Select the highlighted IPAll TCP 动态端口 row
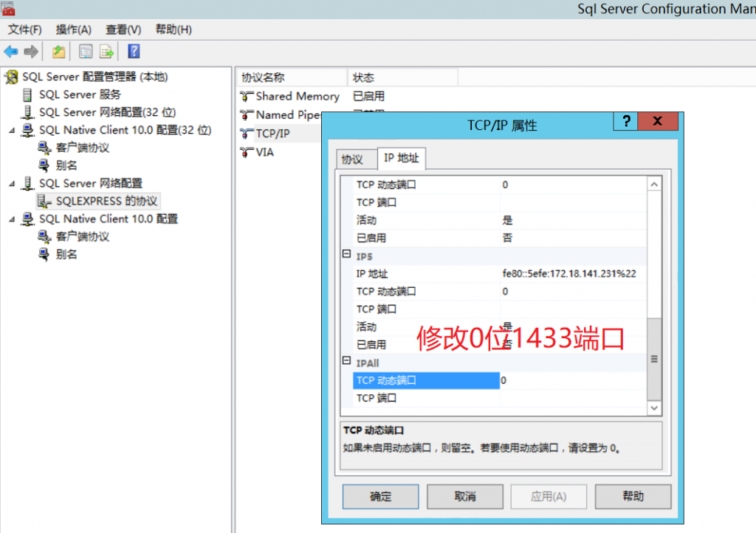The height and width of the screenshot is (533, 756). point(426,381)
